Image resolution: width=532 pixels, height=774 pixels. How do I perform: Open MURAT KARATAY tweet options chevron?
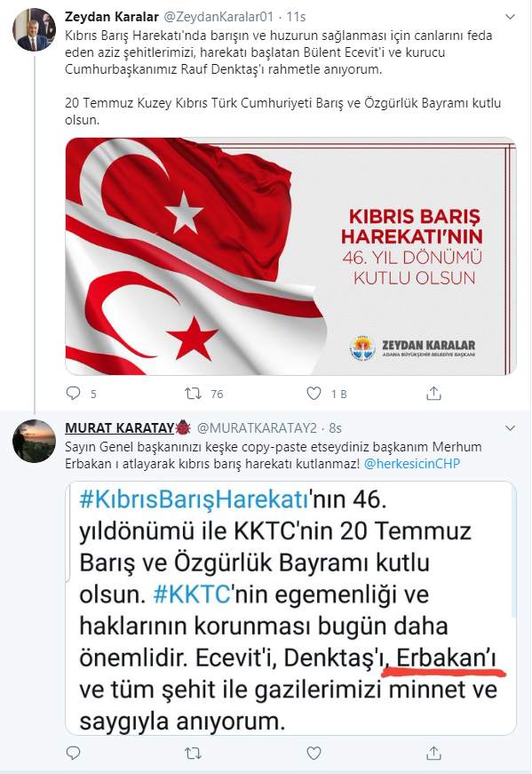coord(510,428)
